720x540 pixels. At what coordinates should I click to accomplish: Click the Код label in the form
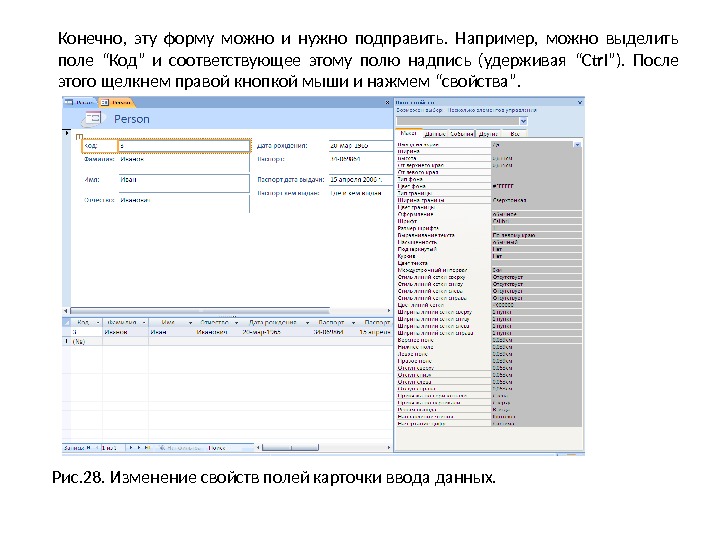(x=100, y=146)
